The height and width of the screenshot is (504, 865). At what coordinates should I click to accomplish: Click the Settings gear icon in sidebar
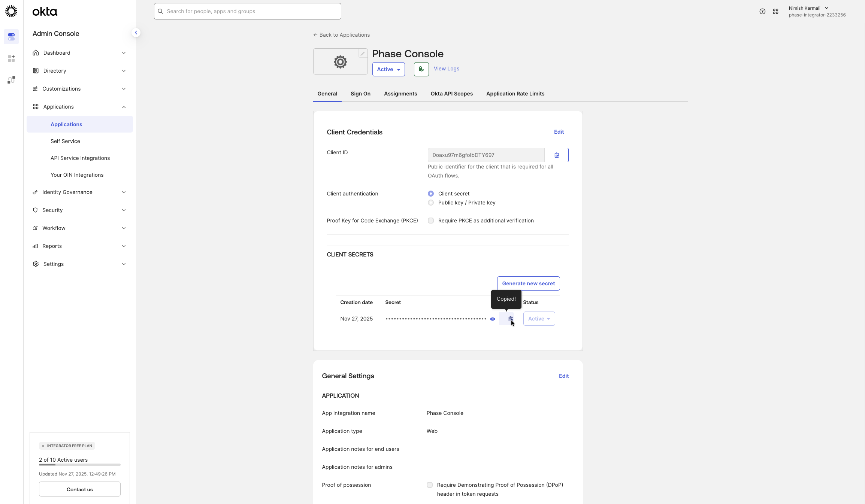[36, 264]
